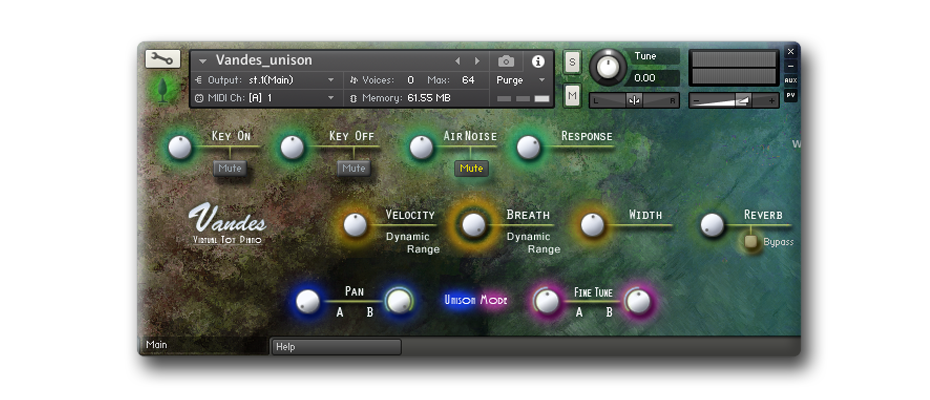The width and height of the screenshot is (930, 400).
Task: Mute the Key On samples
Action: [230, 169]
